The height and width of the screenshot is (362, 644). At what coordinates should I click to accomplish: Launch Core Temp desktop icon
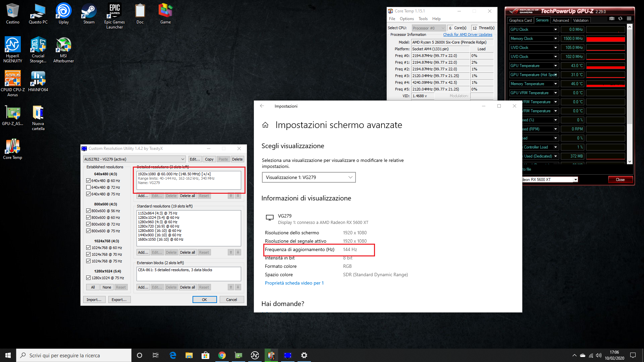tap(12, 149)
